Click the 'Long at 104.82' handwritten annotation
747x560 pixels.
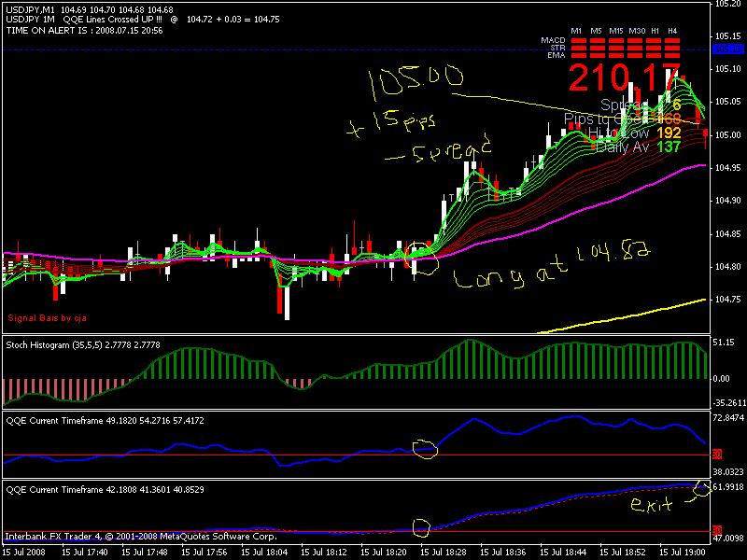pos(552,267)
